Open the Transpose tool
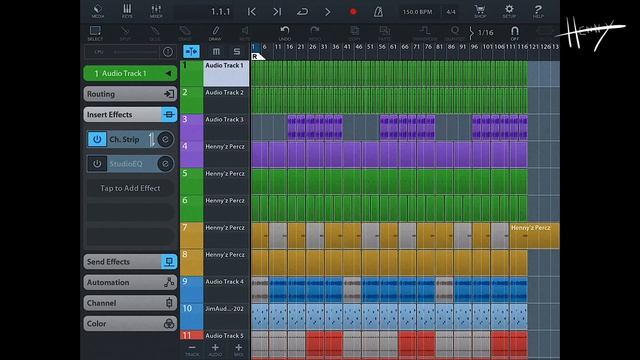Screen dimensions: 640x360 click(425, 33)
